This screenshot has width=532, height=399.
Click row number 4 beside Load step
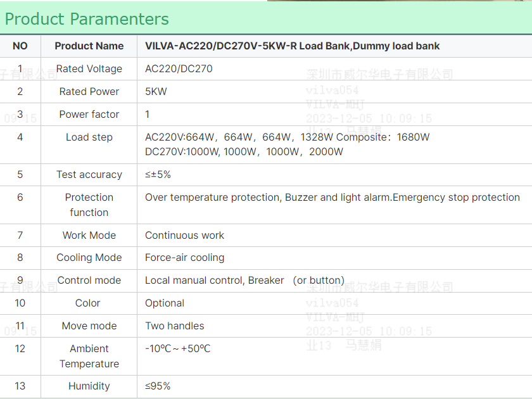pyautogui.click(x=20, y=137)
